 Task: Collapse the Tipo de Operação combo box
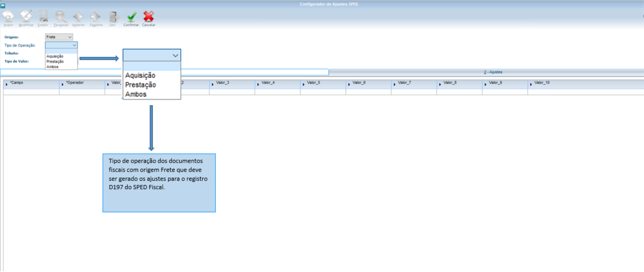(74, 45)
